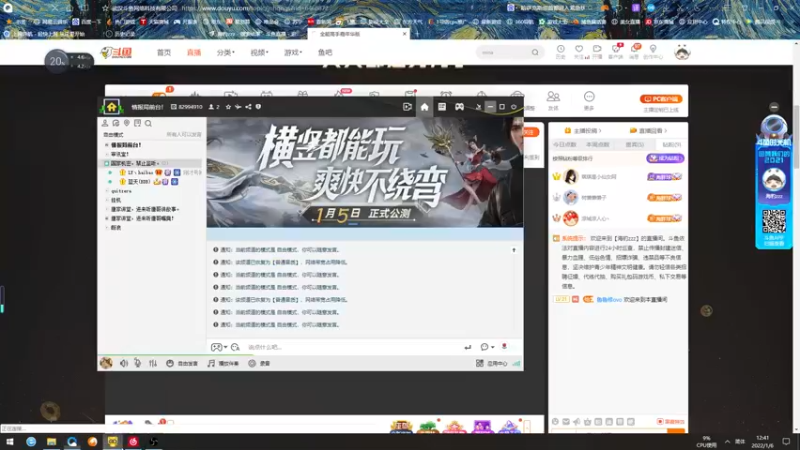Open the gamepad dropdown beside chat input
The image size is (800, 450).
coord(219,347)
